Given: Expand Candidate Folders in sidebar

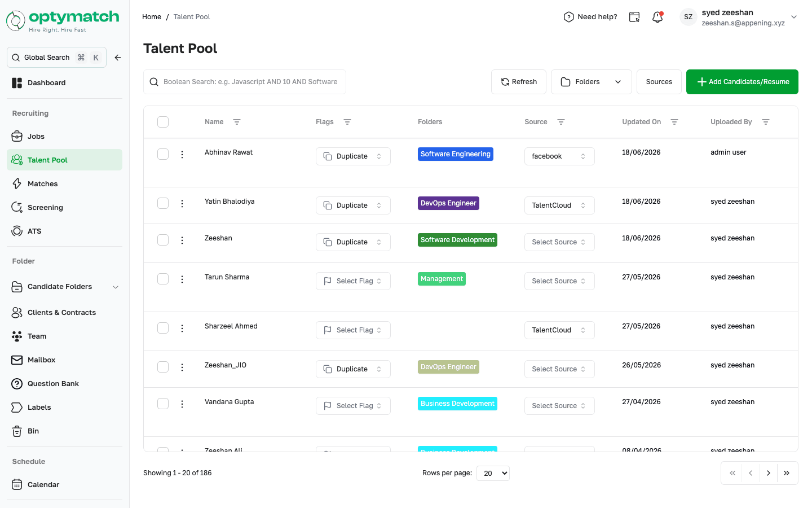Looking at the screenshot, I should coord(116,287).
